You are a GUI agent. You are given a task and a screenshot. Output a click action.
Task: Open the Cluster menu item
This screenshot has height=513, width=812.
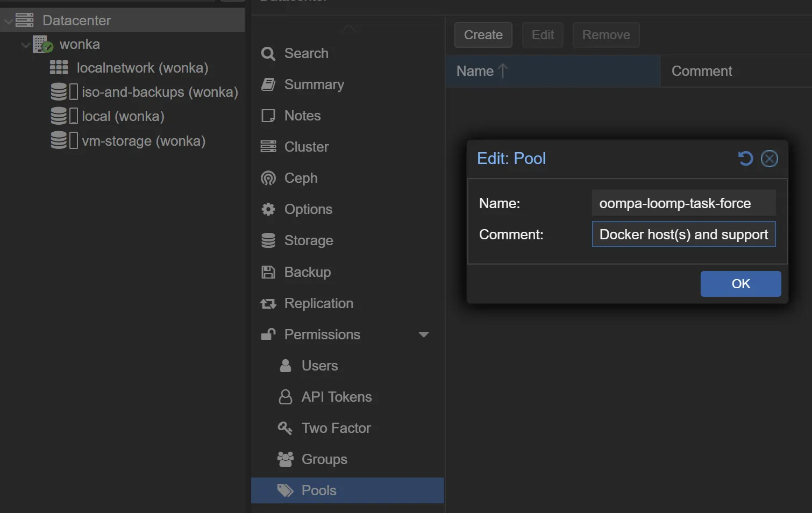(347, 147)
